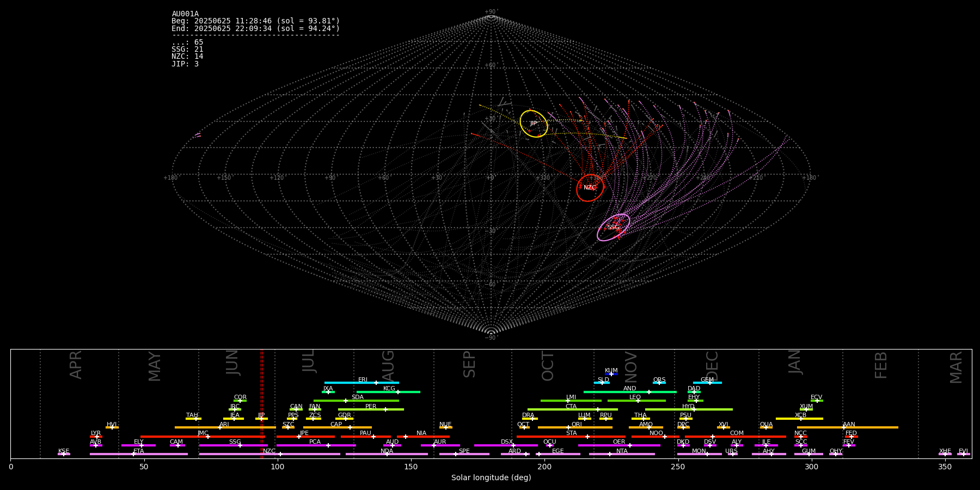Click the 'NZC: 14' count in header list
This screenshot has width=980, height=490.
(x=187, y=57)
